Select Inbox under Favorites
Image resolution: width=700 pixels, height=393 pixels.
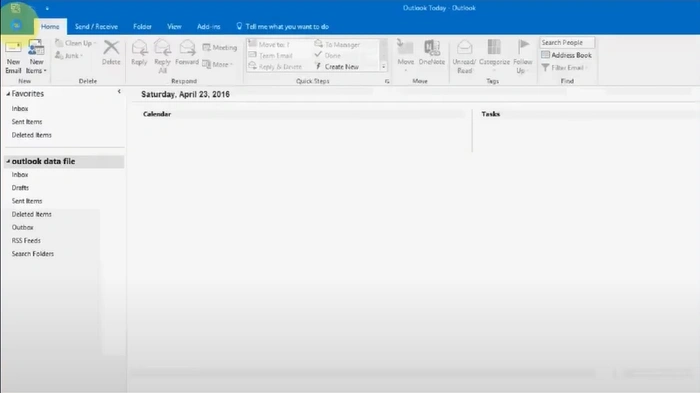pyautogui.click(x=20, y=109)
